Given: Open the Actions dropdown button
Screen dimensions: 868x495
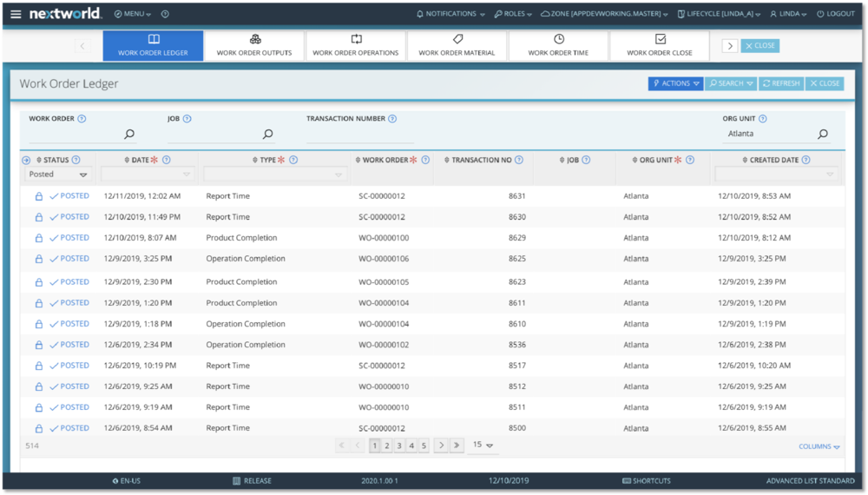Looking at the screenshot, I should tap(674, 83).
